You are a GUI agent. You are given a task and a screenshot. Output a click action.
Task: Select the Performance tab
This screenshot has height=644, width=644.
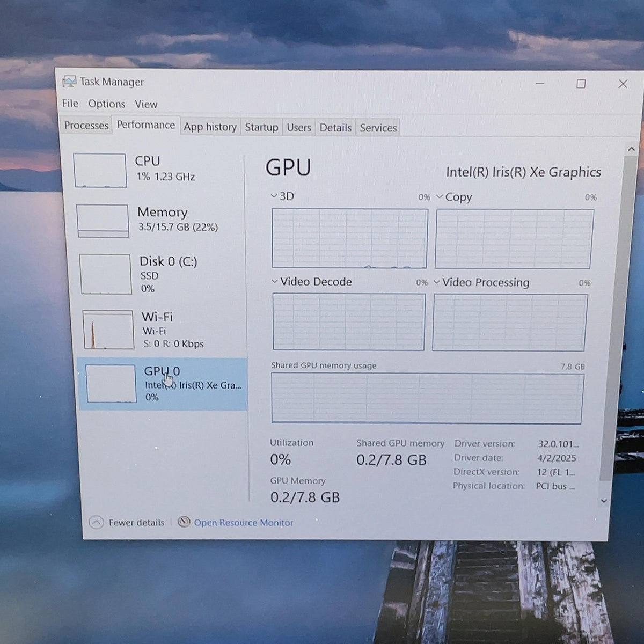[x=146, y=125]
